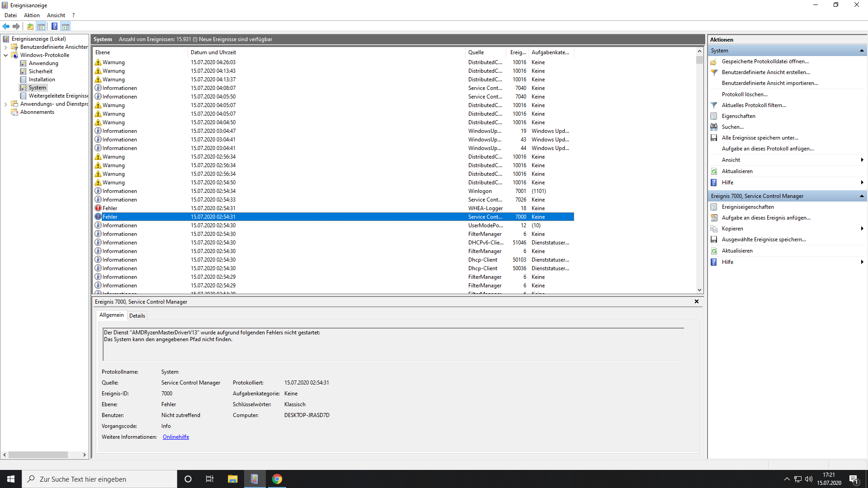This screenshot has width=868, height=488.
Task: Click the blue back arrow toolbar icon
Action: [6, 26]
